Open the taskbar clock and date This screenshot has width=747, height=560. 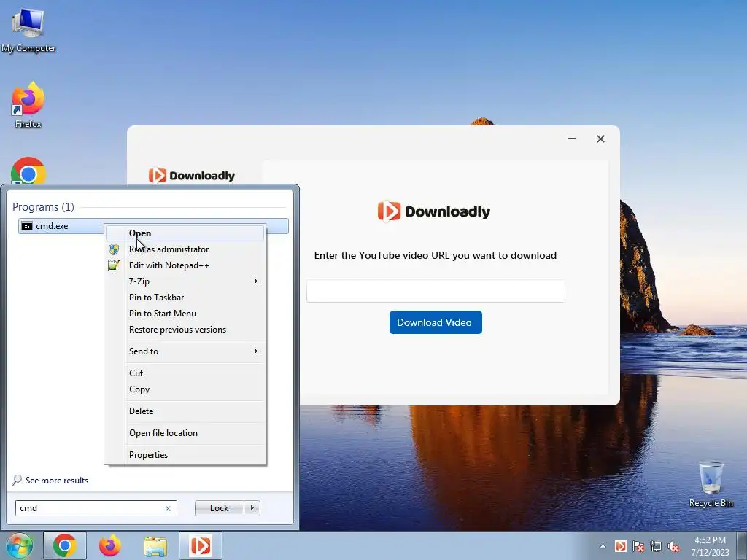click(710, 546)
